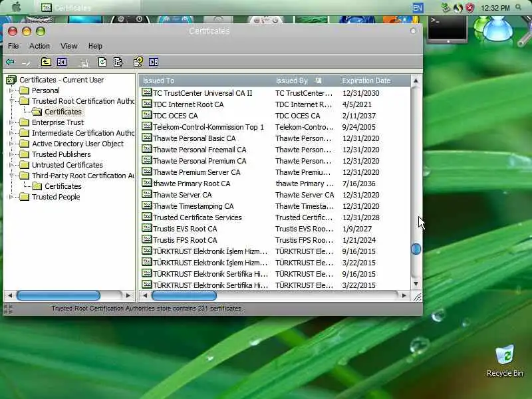Click the Certificates - Current User root icon
This screenshot has height=399, width=532.
[x=11, y=80]
